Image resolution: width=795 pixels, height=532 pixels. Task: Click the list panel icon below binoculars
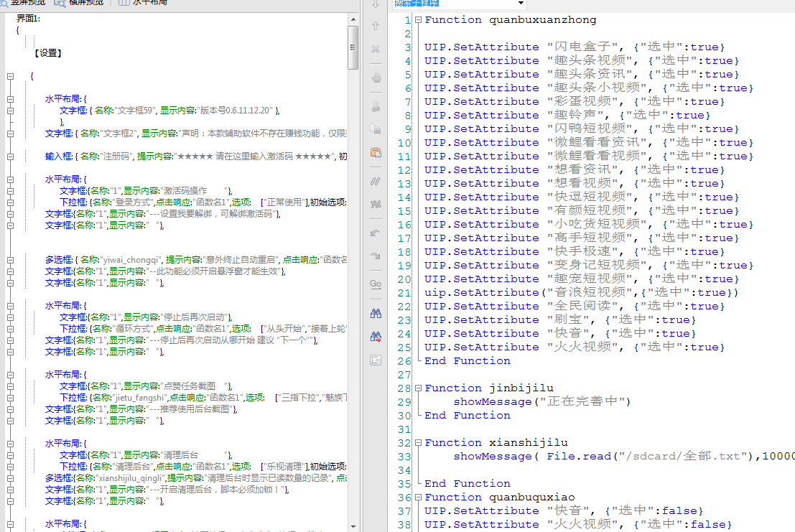[376, 360]
